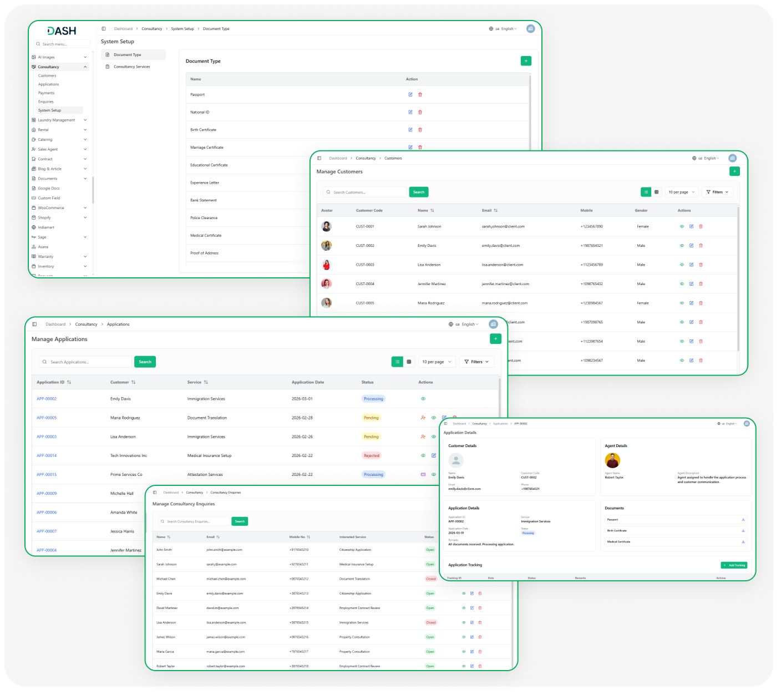The height and width of the screenshot is (700, 781).
Task: Download the Passport document in Application Details
Action: point(743,520)
